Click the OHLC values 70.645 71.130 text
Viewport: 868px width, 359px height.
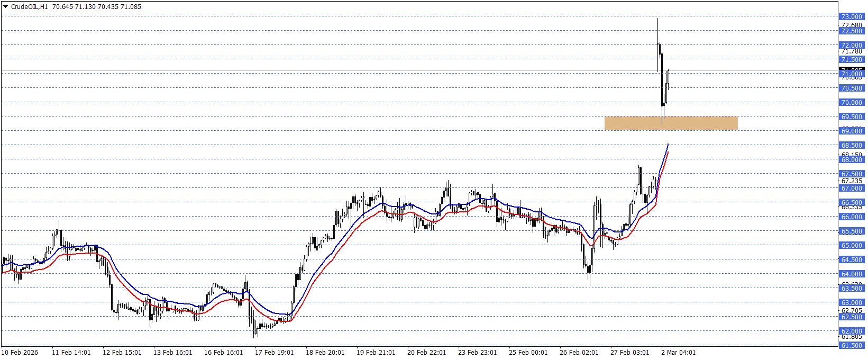click(74, 7)
